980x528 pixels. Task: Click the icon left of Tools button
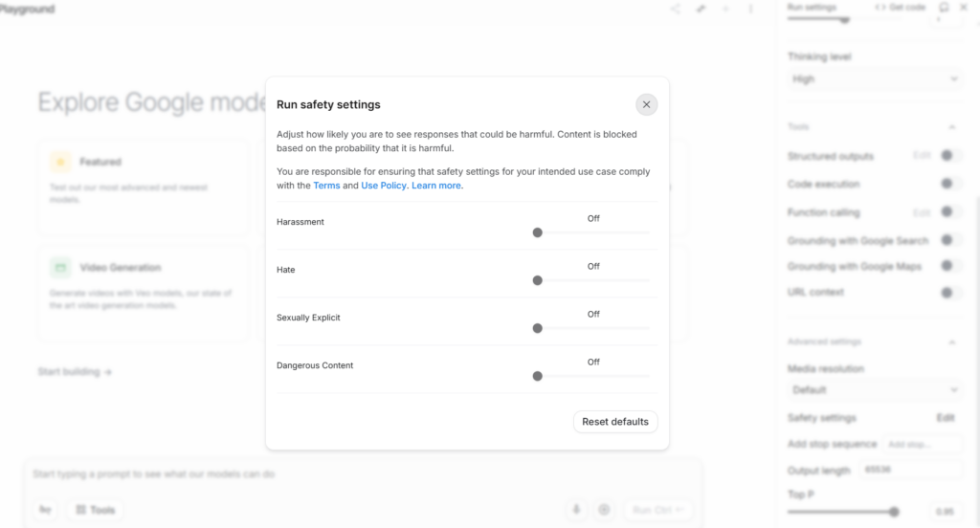45,510
